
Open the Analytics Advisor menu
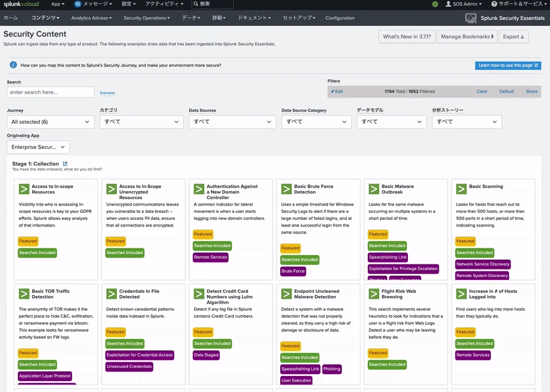91,18
